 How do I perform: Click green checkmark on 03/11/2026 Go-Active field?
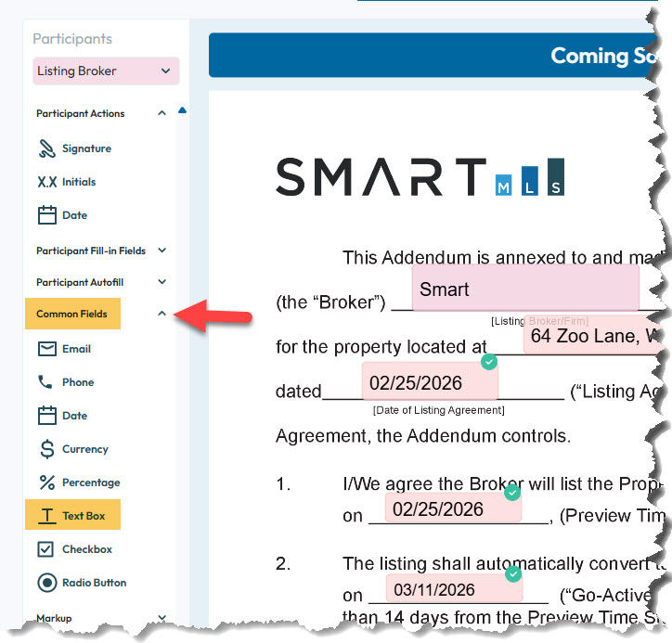(513, 574)
